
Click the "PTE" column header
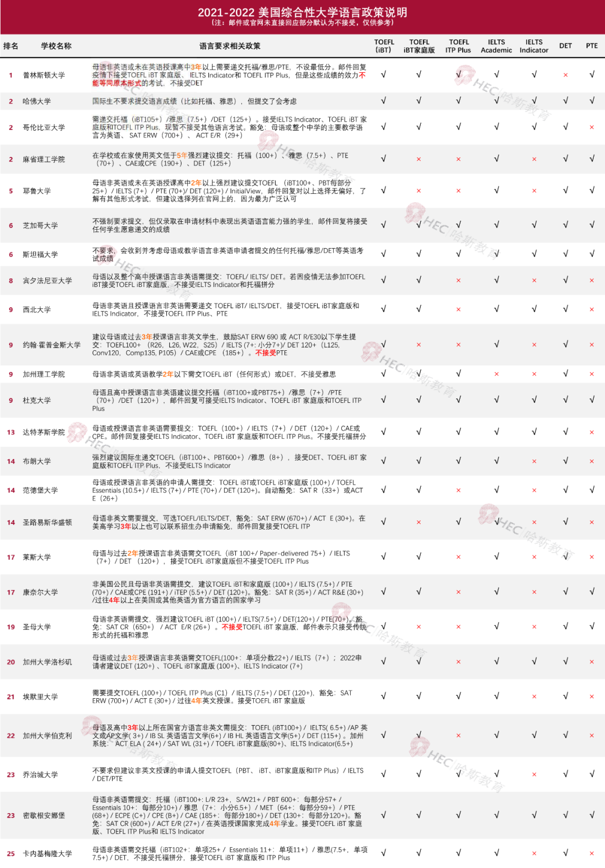click(592, 46)
